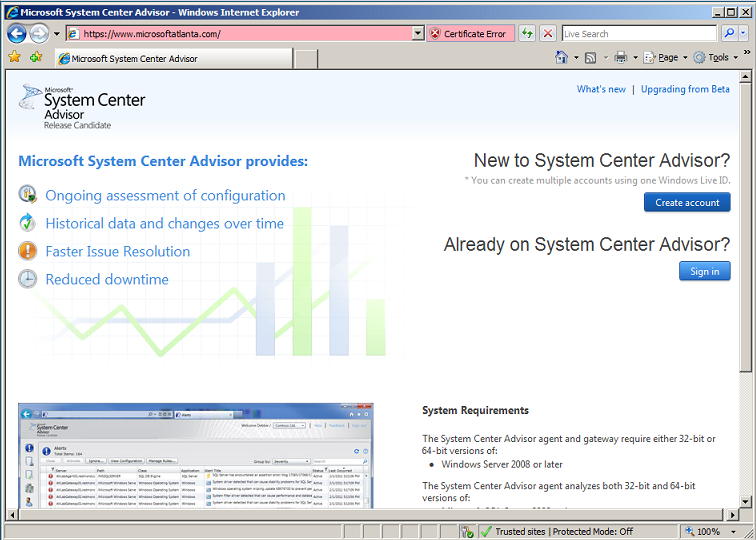Click the red Stop loading icon
Viewport: 756px width, 540px height.
point(548,34)
